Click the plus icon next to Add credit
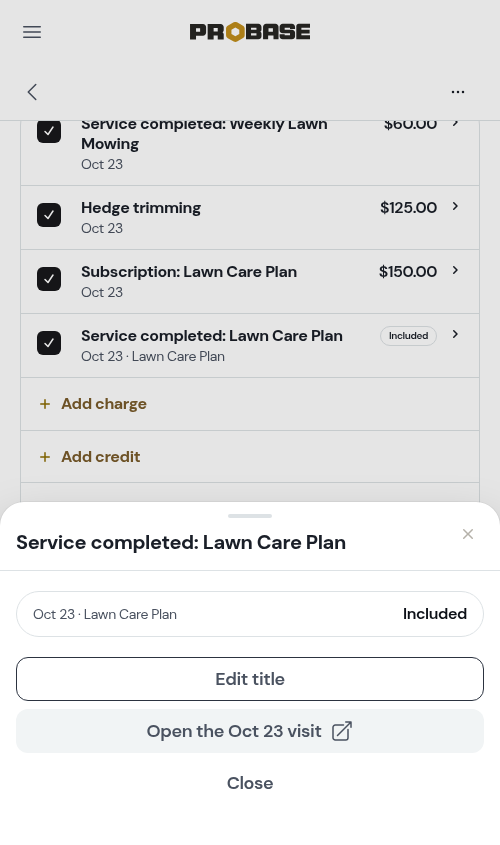 point(45,457)
